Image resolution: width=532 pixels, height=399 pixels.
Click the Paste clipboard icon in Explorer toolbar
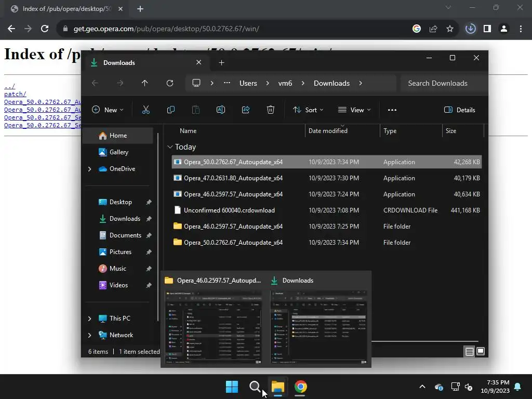point(196,110)
